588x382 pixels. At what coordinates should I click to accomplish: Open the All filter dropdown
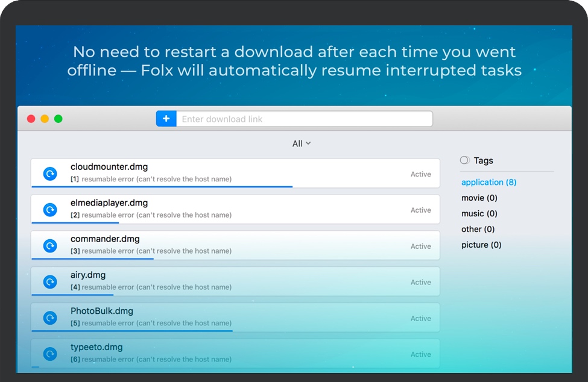[x=301, y=143]
